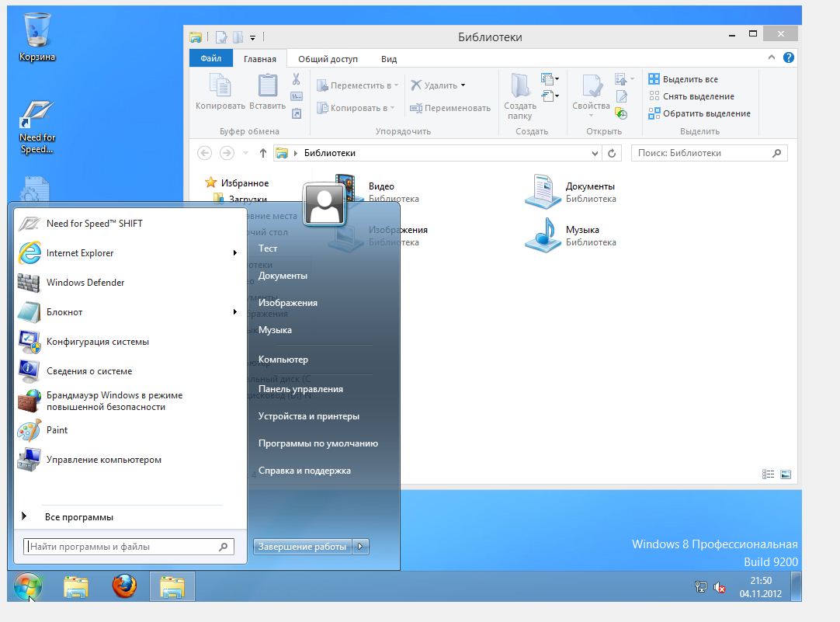Open Тест user folder in Start menu
The height and width of the screenshot is (622, 840).
[268, 248]
